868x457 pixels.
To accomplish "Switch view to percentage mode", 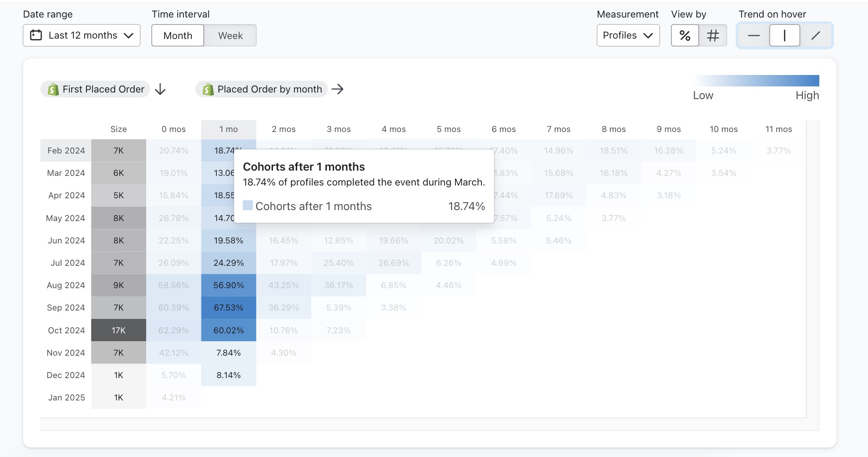I will [x=685, y=36].
